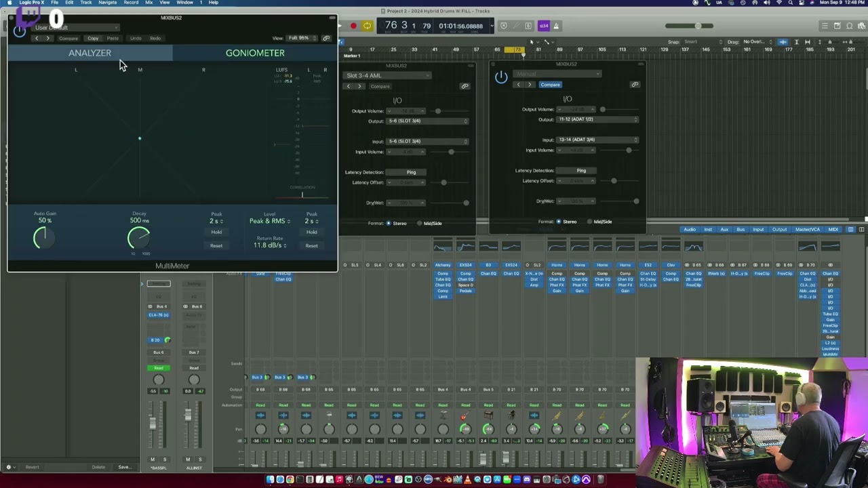Toggle the purple count-in 1234 button
Image resolution: width=868 pixels, height=488 pixels.
[543, 26]
